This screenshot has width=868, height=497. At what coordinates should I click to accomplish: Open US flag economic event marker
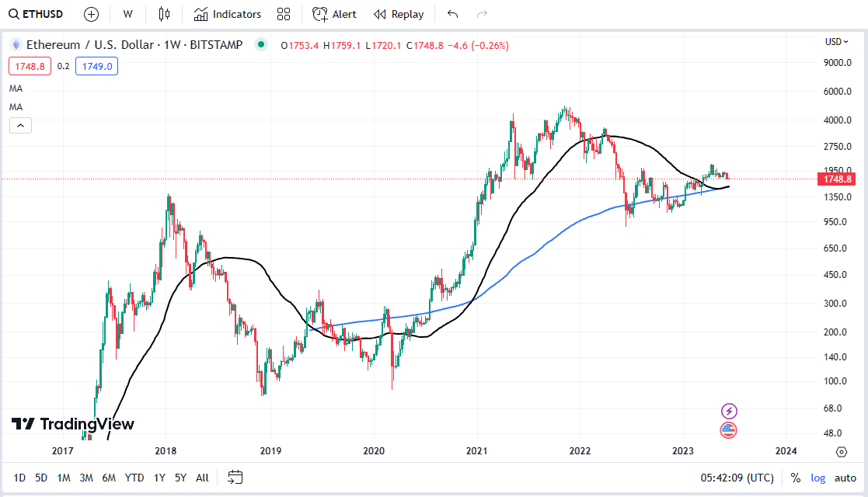(728, 430)
